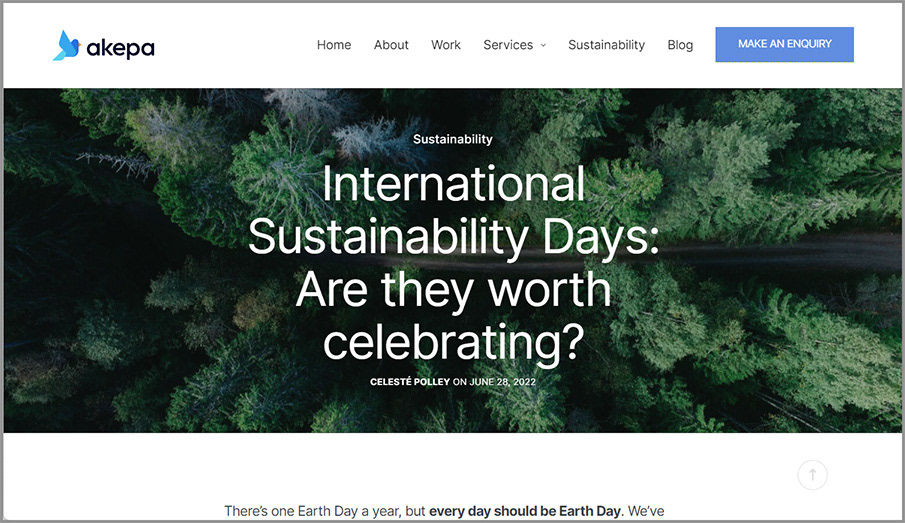Open the Sustainability nav item
Image resolution: width=905 pixels, height=523 pixels.
(606, 45)
